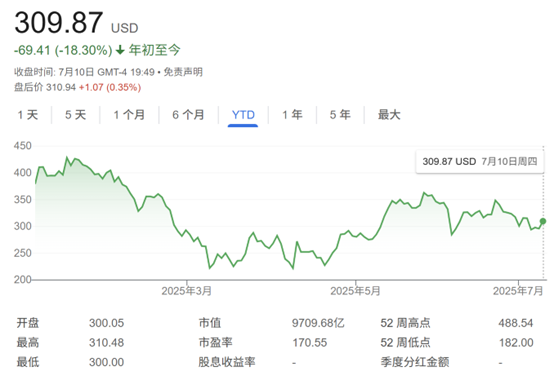554x380 pixels.
Task: Click the 开盘 value 300.05
Action: pos(106,323)
